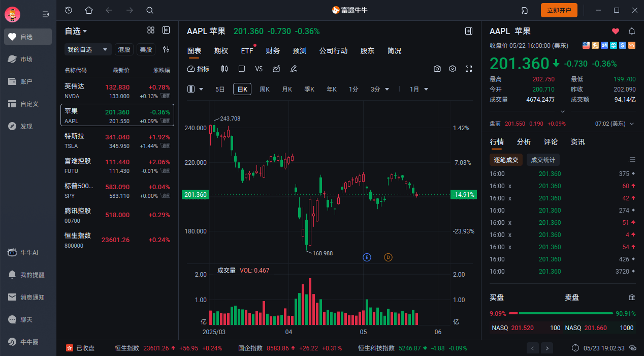644x356 pixels.
Task: Click the D dividend marker on chart
Action: 388,257
